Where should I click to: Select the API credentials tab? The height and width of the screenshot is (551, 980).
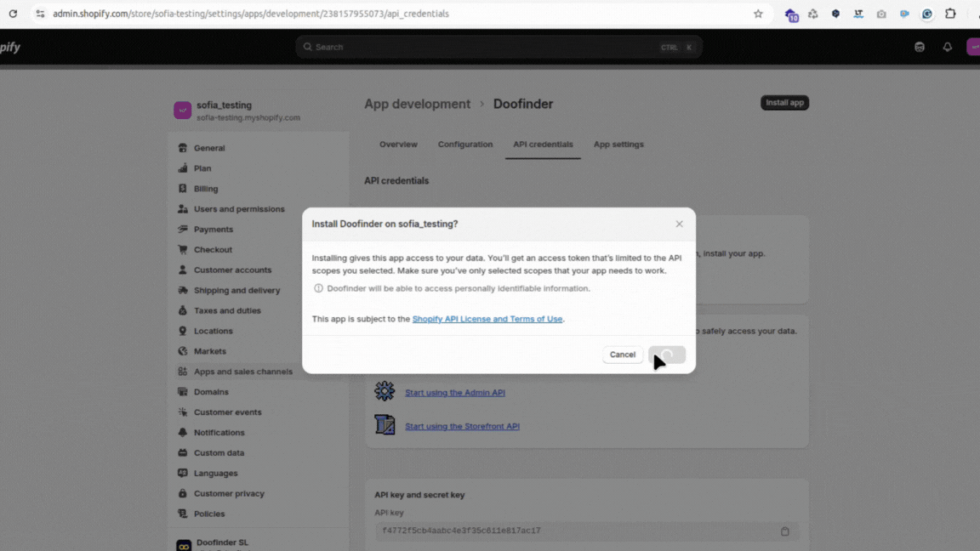coord(543,145)
